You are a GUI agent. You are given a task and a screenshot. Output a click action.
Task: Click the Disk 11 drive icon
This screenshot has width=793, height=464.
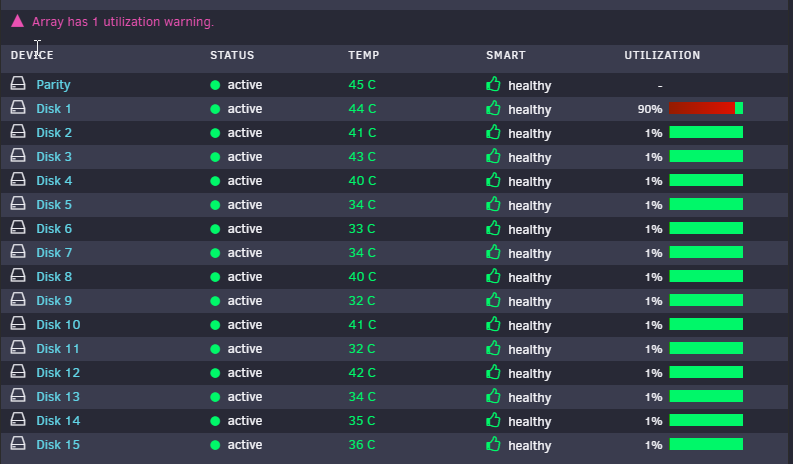pyautogui.click(x=18, y=348)
